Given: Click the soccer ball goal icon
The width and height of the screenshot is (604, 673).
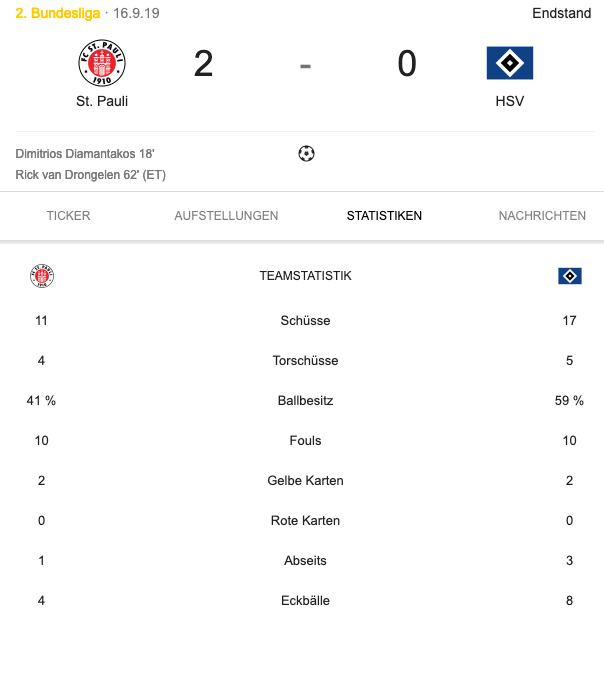Looking at the screenshot, I should click(x=306, y=153).
